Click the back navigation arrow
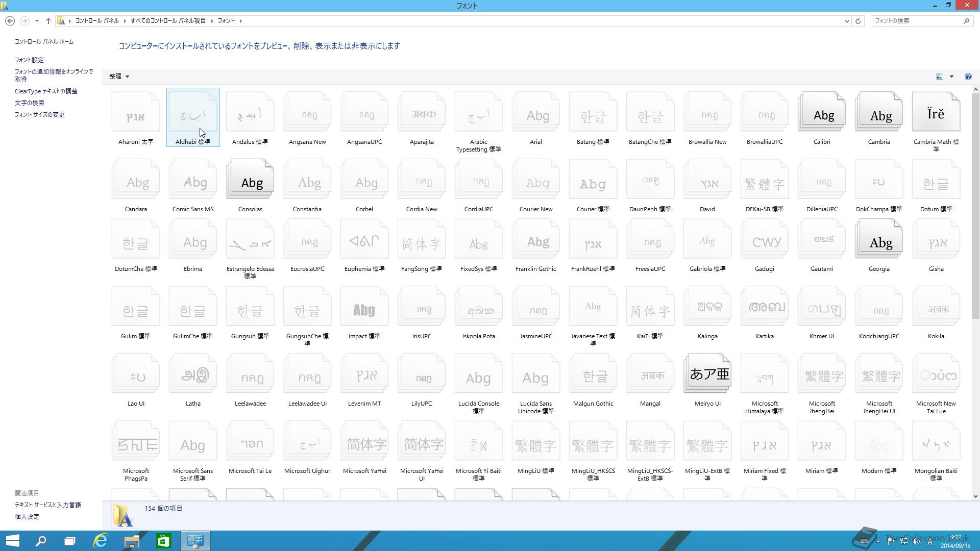Viewport: 980px width, 551px height. click(x=10, y=21)
